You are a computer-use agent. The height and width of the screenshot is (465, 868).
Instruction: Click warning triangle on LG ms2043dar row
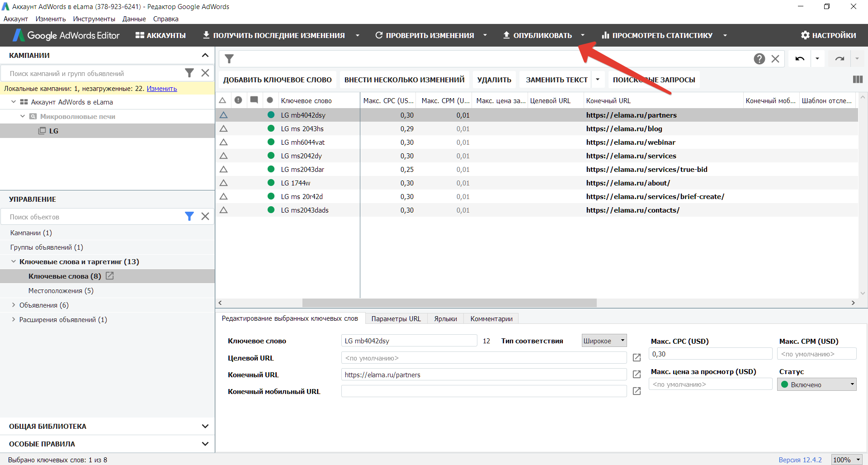coord(223,169)
